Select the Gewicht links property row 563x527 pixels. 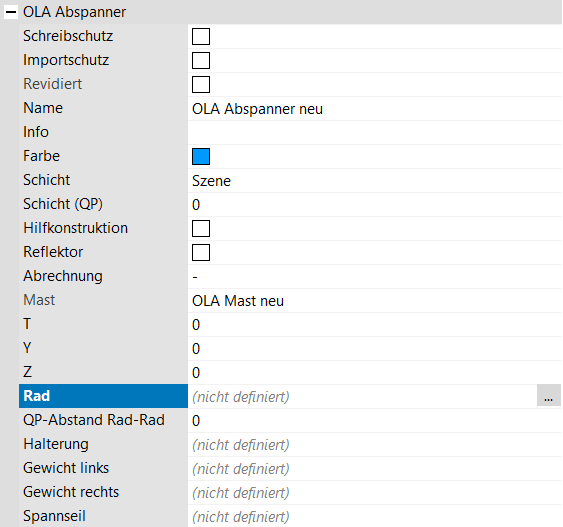[x=290, y=468]
